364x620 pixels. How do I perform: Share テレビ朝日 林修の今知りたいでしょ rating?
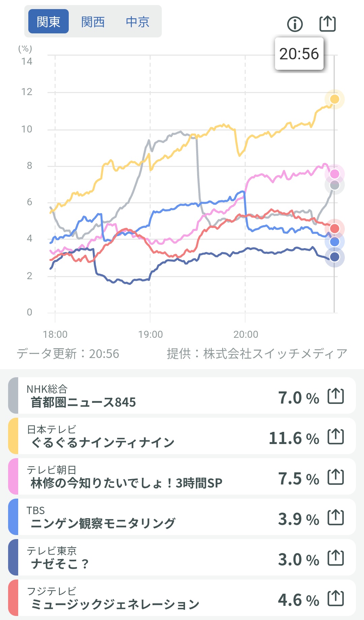[x=336, y=477]
